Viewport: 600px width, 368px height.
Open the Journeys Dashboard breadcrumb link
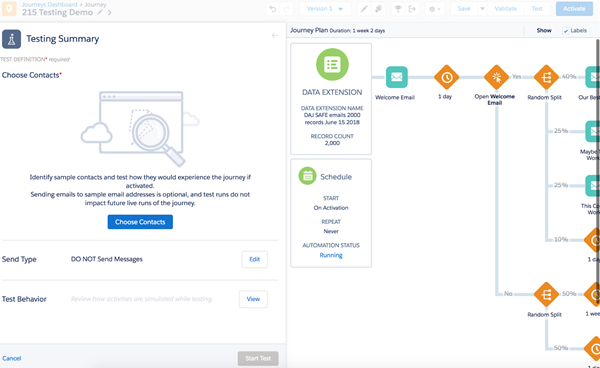pyautogui.click(x=49, y=5)
